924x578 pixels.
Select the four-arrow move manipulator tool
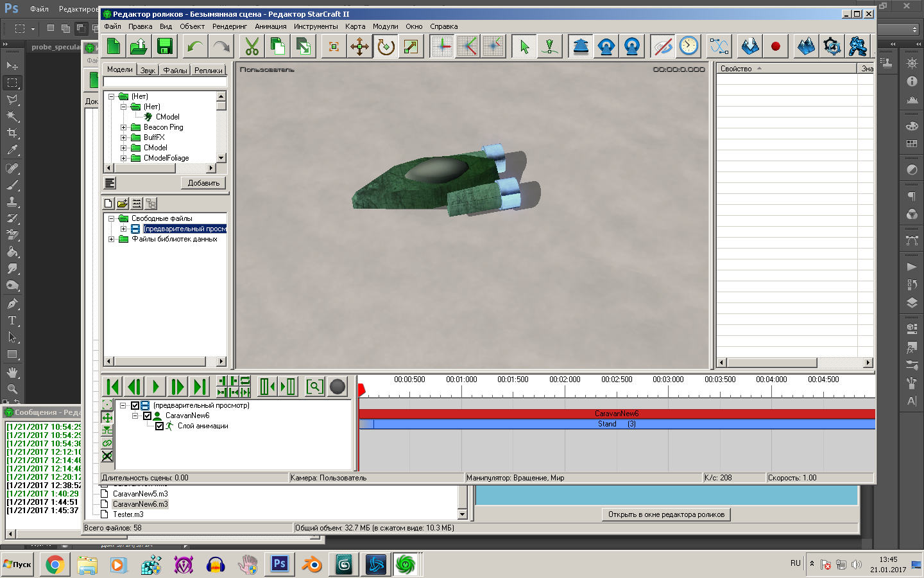coord(359,46)
